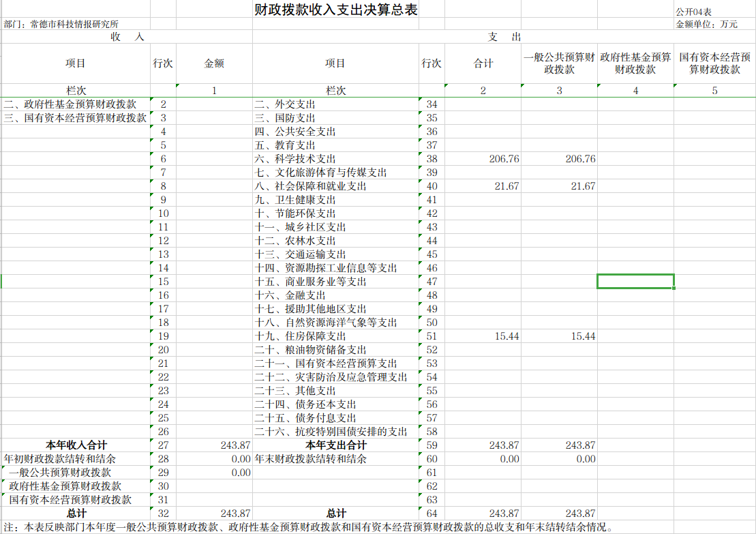Click the 政府性基金预算财政拨款 column header cell
Screen dimensions: 756x534
pos(635,63)
